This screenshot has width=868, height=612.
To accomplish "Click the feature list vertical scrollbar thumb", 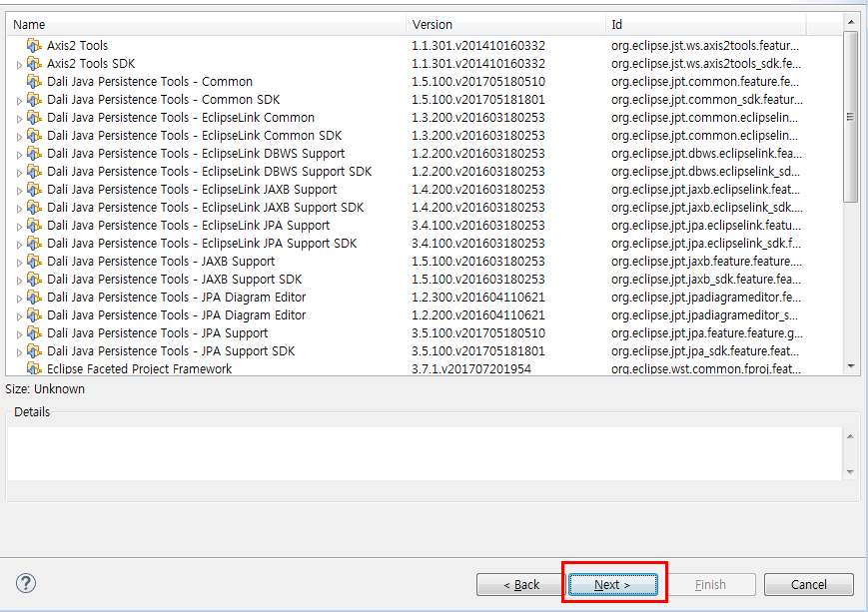I will coord(851,116).
